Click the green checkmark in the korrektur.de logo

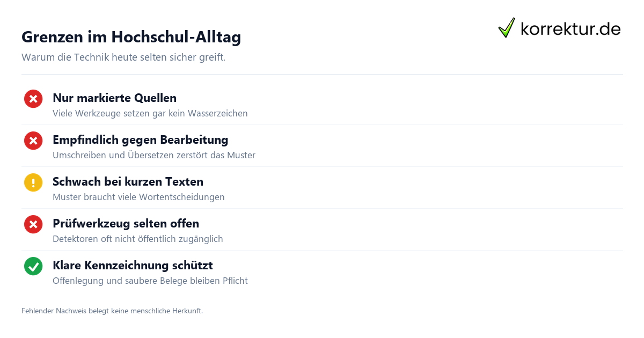(507, 28)
